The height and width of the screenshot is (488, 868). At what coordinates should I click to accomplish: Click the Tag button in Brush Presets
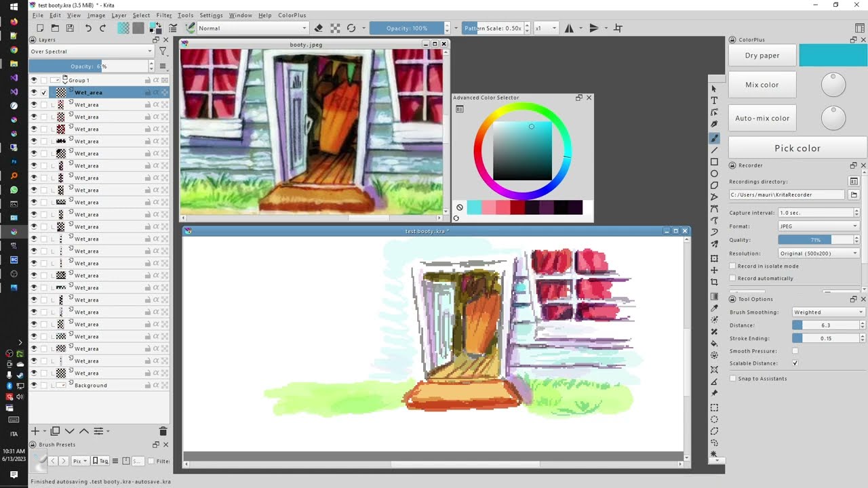pos(100,461)
